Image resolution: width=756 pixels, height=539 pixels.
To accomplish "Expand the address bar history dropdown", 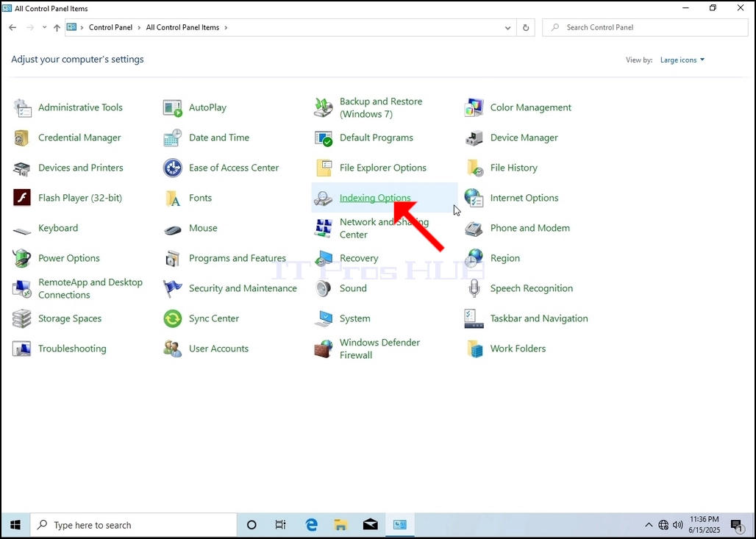I will tap(507, 28).
